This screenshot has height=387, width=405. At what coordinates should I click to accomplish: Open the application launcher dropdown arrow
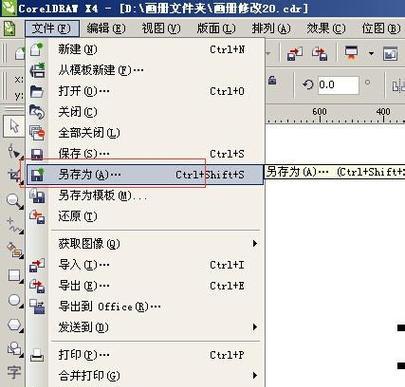(371, 53)
